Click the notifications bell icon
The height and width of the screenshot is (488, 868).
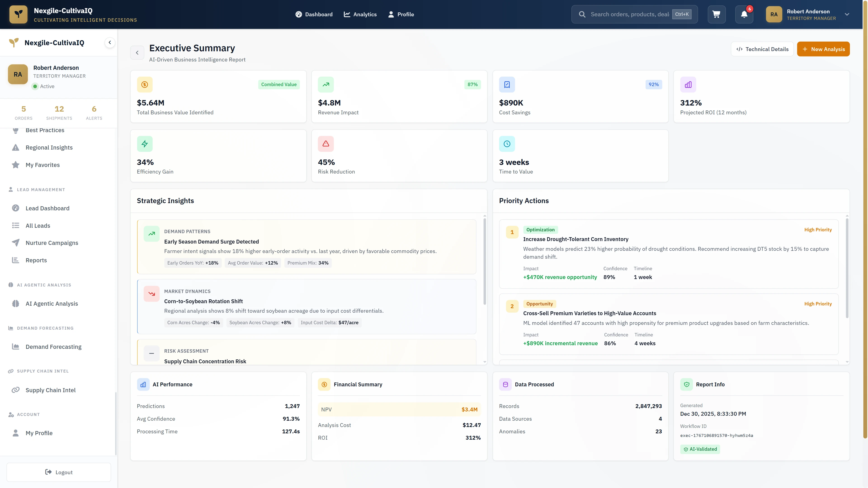(744, 14)
